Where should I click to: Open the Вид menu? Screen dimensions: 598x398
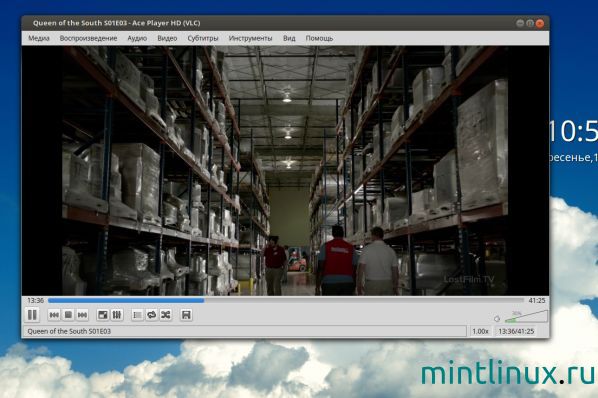click(x=289, y=38)
